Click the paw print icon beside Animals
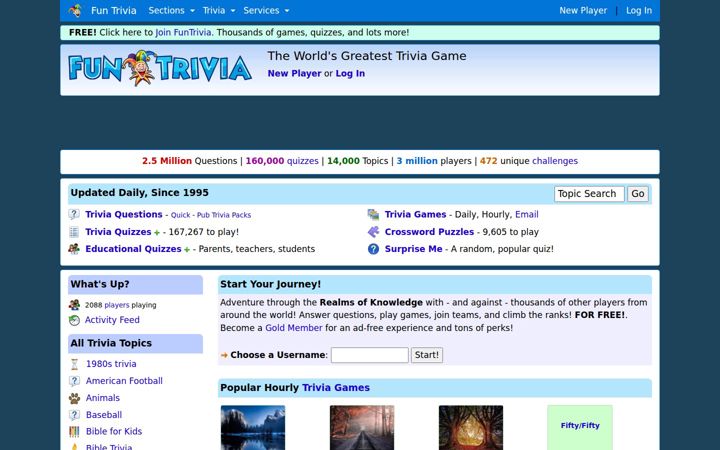 tap(74, 398)
